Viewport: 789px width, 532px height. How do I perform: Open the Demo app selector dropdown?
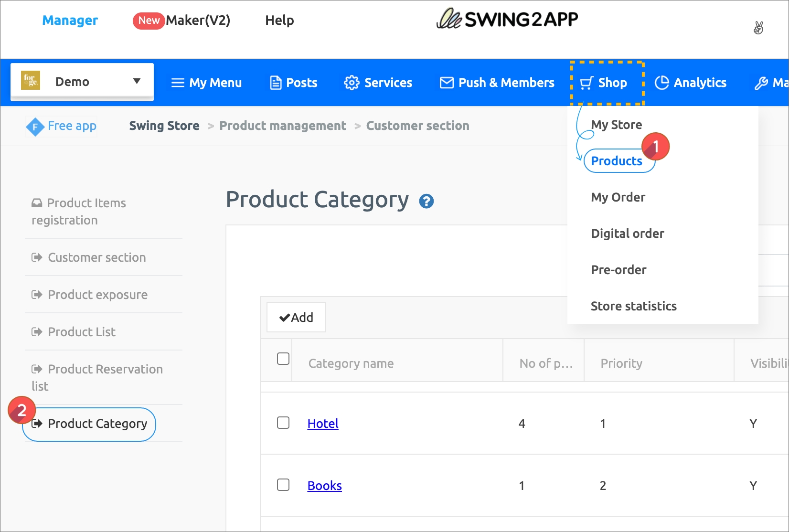point(82,82)
